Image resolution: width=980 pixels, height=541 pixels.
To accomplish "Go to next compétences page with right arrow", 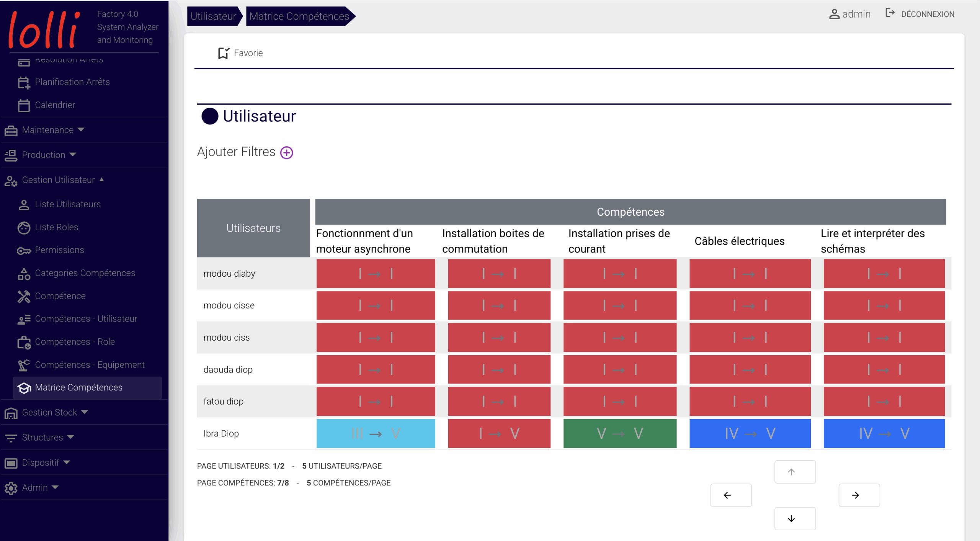I will tap(859, 495).
